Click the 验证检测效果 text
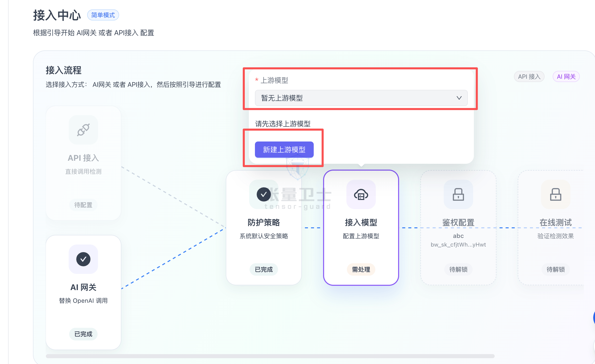 point(556,236)
